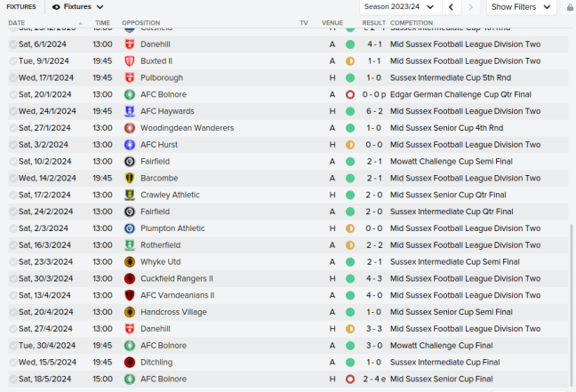Go to previous season with left arrow
The width and height of the screenshot is (576, 392).
(452, 7)
